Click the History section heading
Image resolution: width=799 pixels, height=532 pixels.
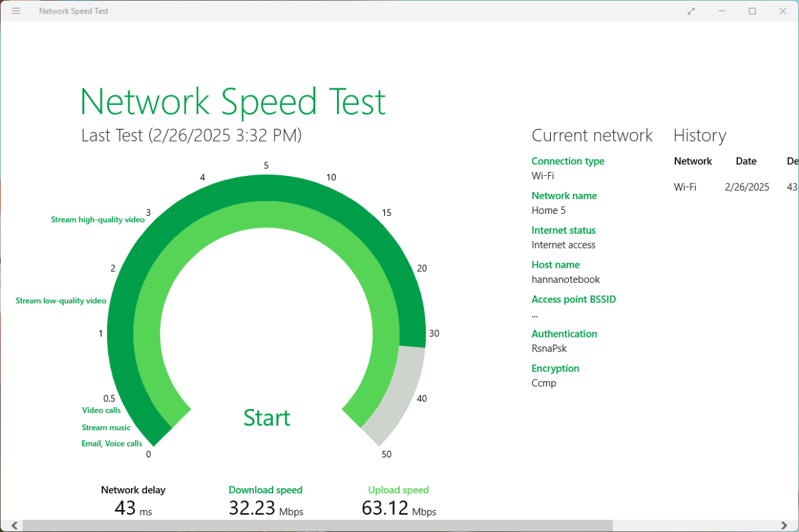point(700,135)
